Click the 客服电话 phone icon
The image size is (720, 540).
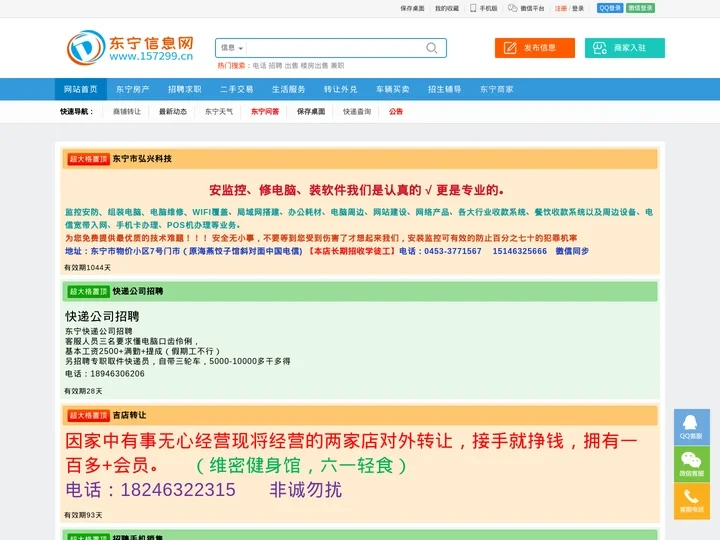click(x=692, y=501)
